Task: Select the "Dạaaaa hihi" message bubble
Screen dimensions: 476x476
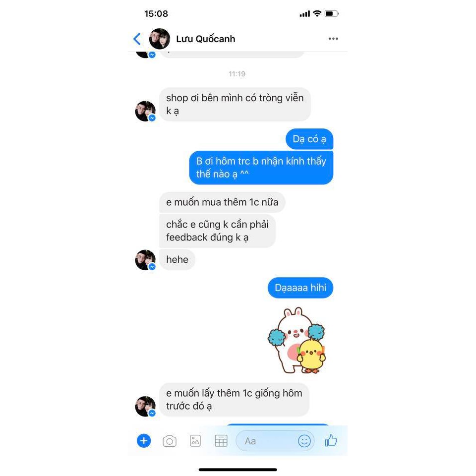Action: pos(300,288)
